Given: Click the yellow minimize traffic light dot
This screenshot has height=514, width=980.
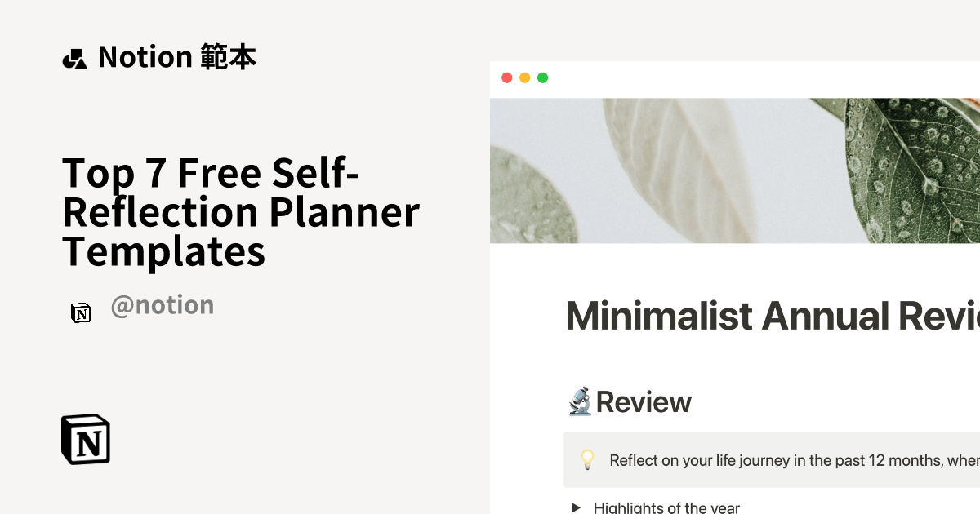Looking at the screenshot, I should (x=524, y=78).
